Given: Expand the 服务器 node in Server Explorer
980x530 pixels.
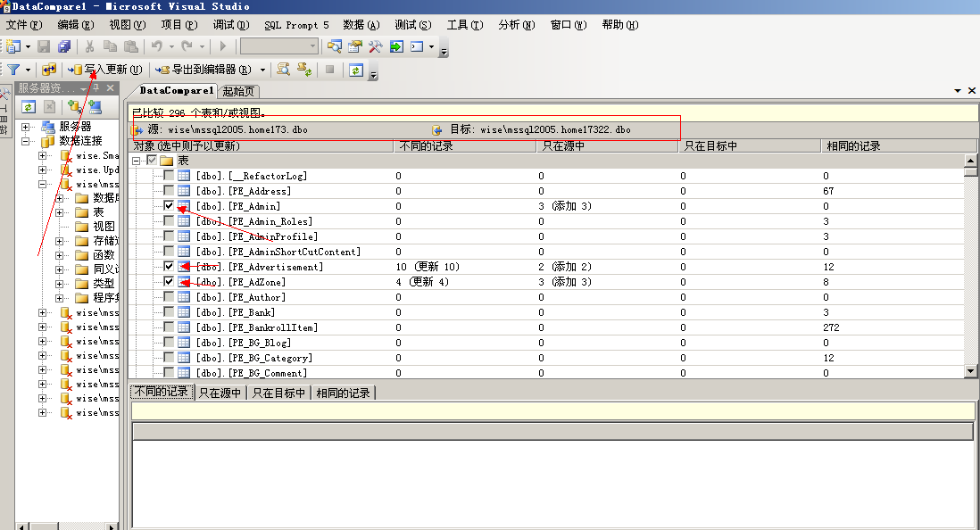Looking at the screenshot, I should pos(26,128).
